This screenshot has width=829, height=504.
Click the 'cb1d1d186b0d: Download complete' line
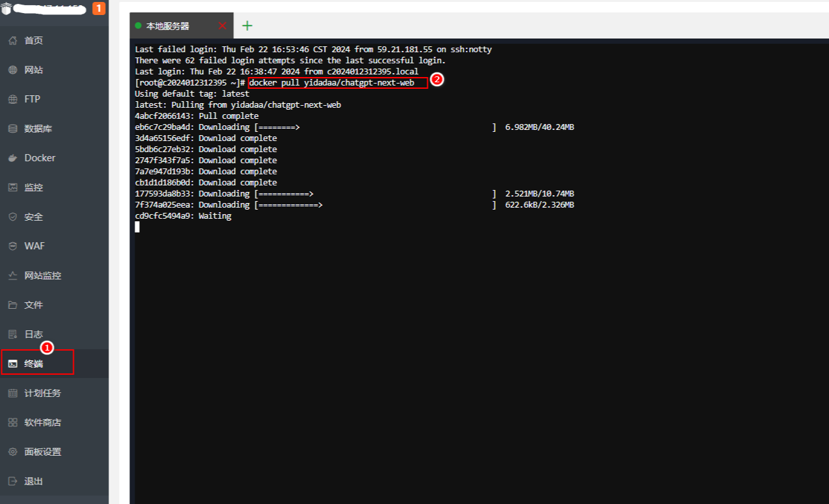coord(206,183)
